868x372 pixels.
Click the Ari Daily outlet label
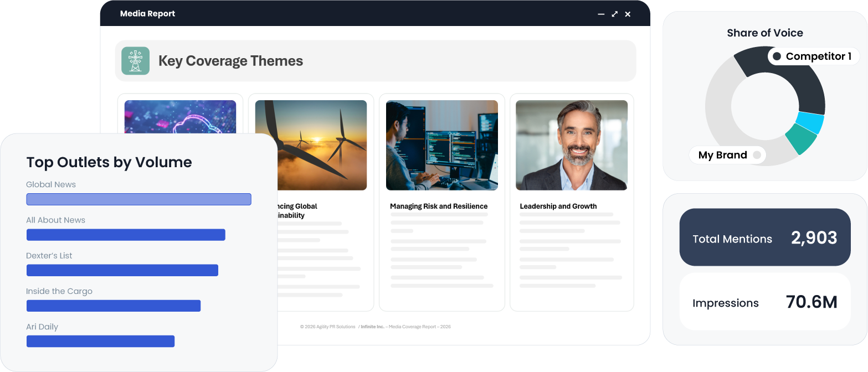coord(42,327)
